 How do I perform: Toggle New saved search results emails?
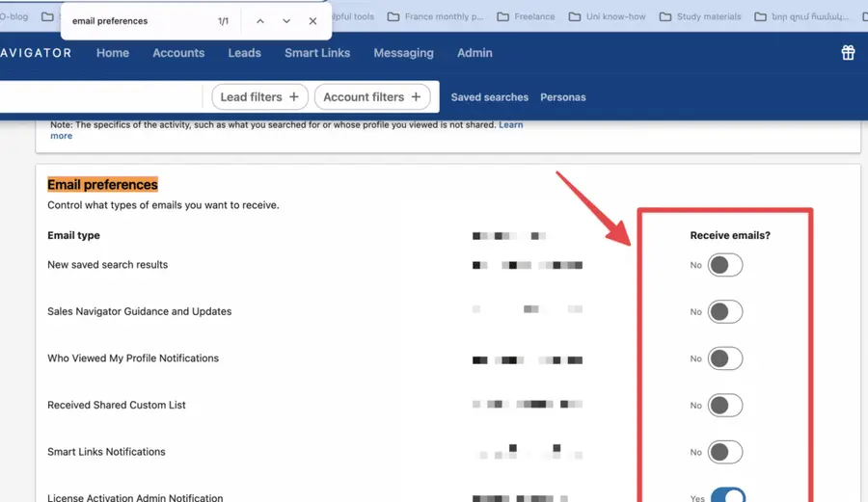tap(724, 265)
